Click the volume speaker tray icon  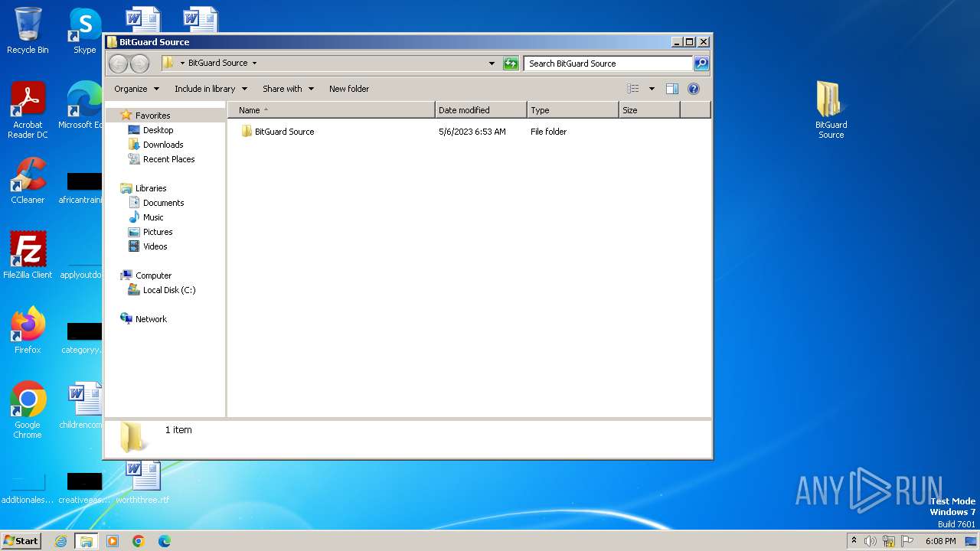click(871, 541)
